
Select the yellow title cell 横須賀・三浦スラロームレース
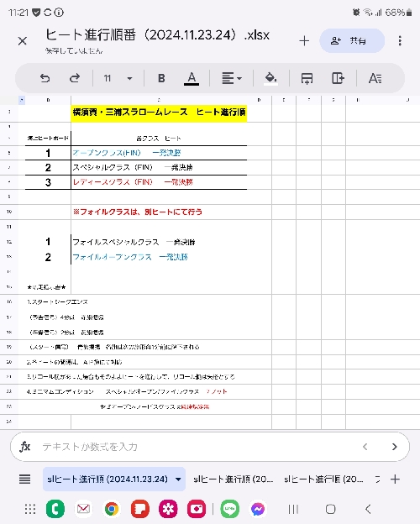click(159, 113)
